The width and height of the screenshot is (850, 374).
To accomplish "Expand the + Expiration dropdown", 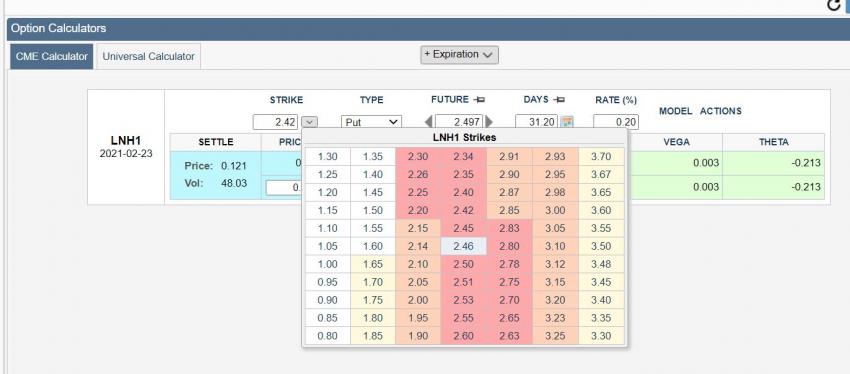I will coord(459,55).
